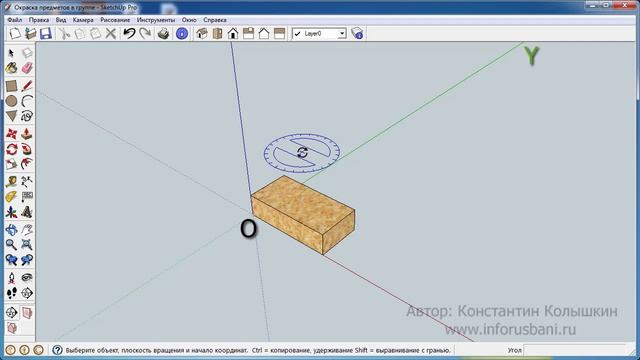Pick the Follow Me tool
This screenshot has height=360, width=640.
click(27, 149)
